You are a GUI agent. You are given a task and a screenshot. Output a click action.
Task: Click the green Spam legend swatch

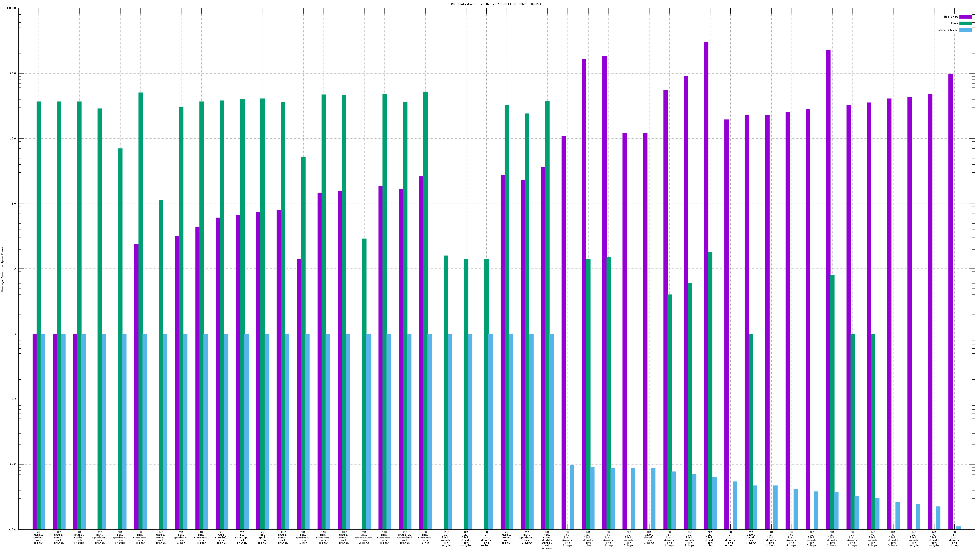click(965, 24)
